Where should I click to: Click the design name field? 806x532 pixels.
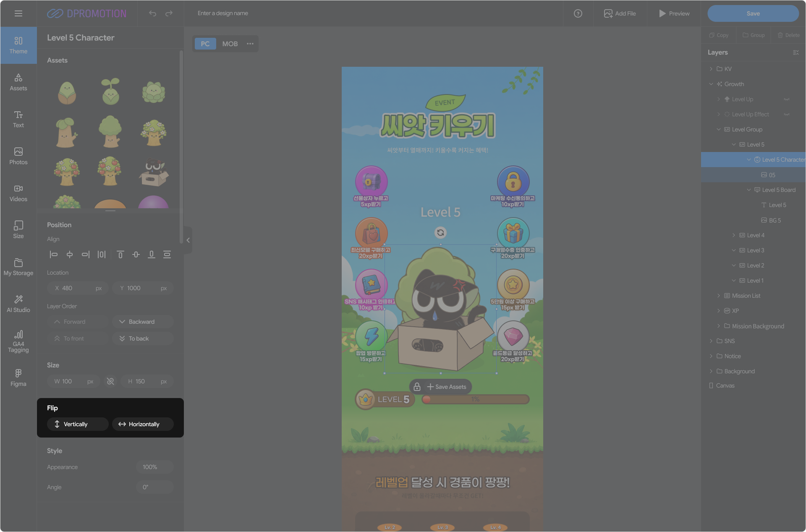(223, 13)
